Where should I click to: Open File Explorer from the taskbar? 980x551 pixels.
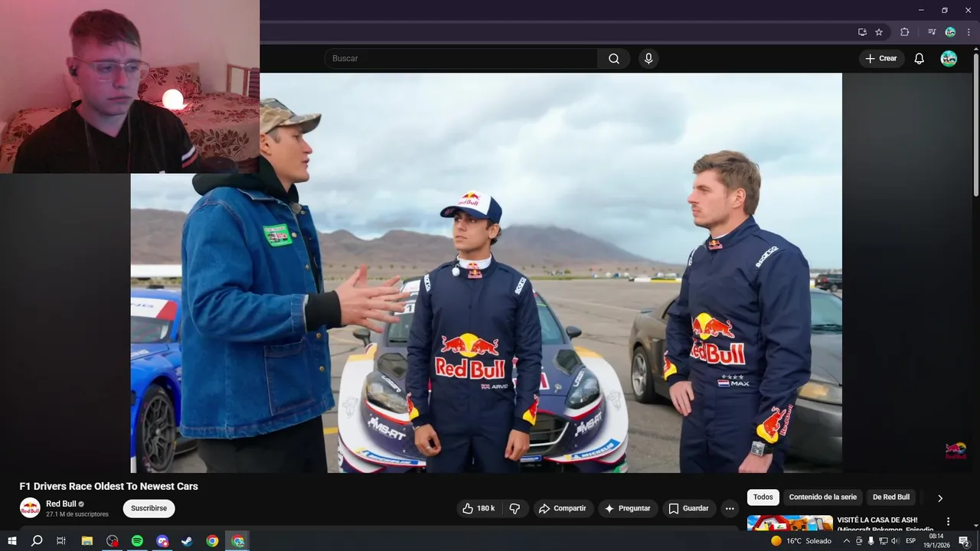coord(87,541)
